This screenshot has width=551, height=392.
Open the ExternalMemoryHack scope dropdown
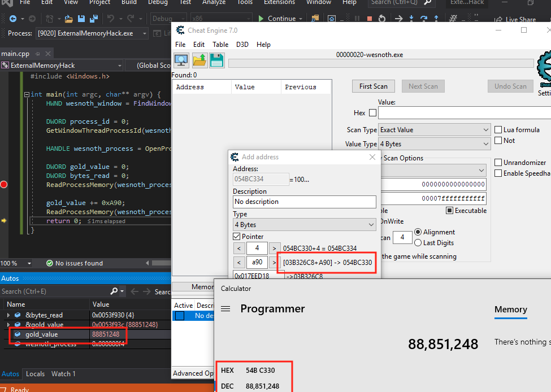point(62,66)
